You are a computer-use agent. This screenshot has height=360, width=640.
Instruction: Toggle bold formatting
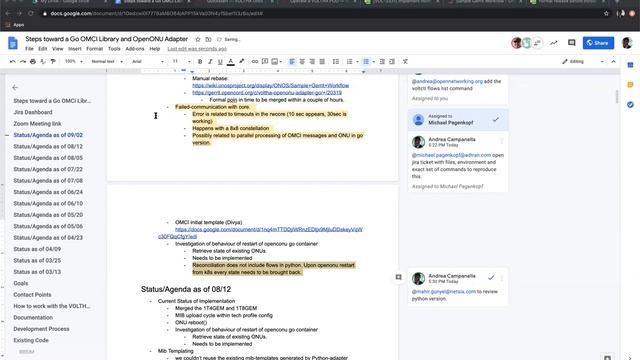(200, 62)
